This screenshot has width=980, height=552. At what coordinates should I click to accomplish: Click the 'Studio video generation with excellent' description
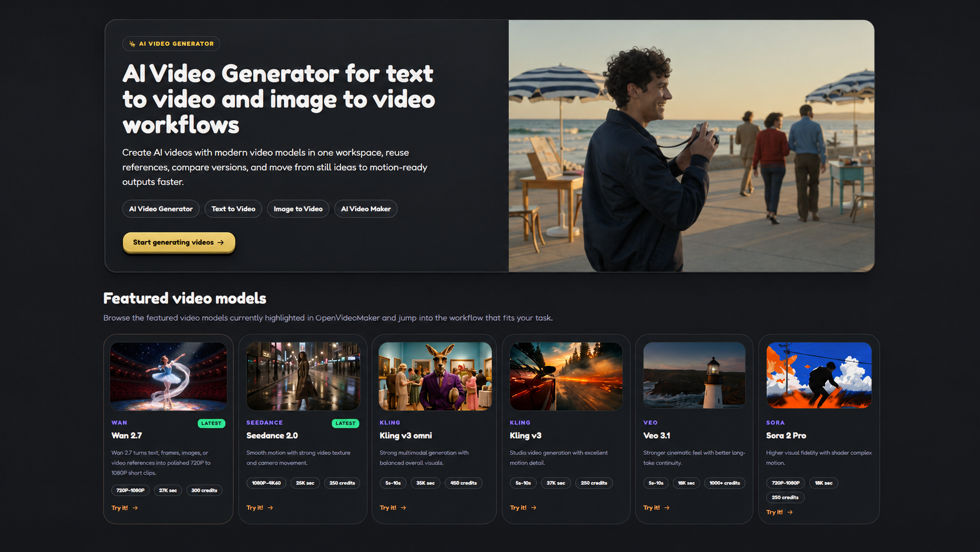tap(559, 458)
